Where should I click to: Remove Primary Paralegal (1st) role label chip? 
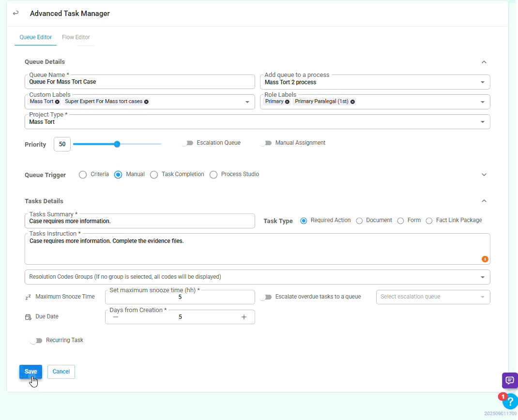coord(352,102)
